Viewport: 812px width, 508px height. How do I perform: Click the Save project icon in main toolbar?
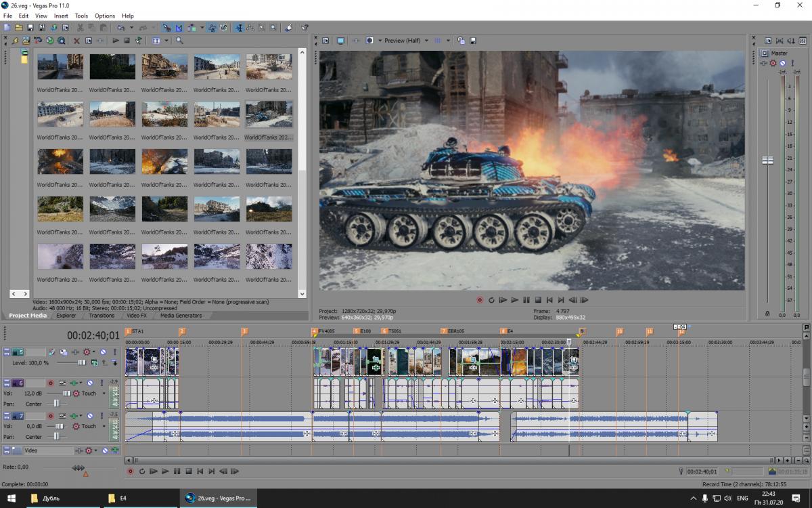pos(30,28)
